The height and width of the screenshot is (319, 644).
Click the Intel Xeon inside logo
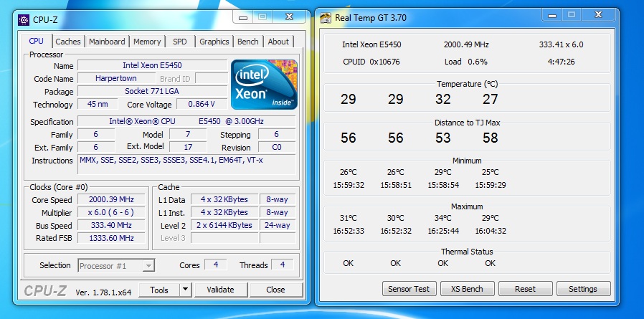click(264, 85)
